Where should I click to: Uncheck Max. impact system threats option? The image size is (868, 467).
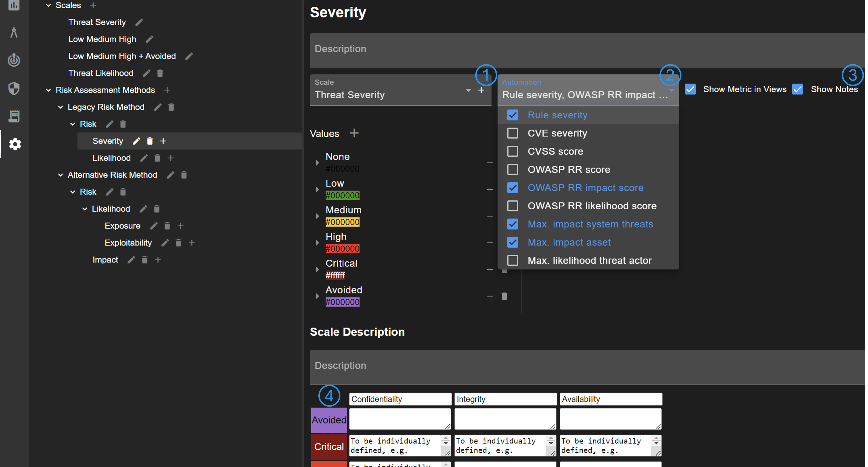click(513, 224)
